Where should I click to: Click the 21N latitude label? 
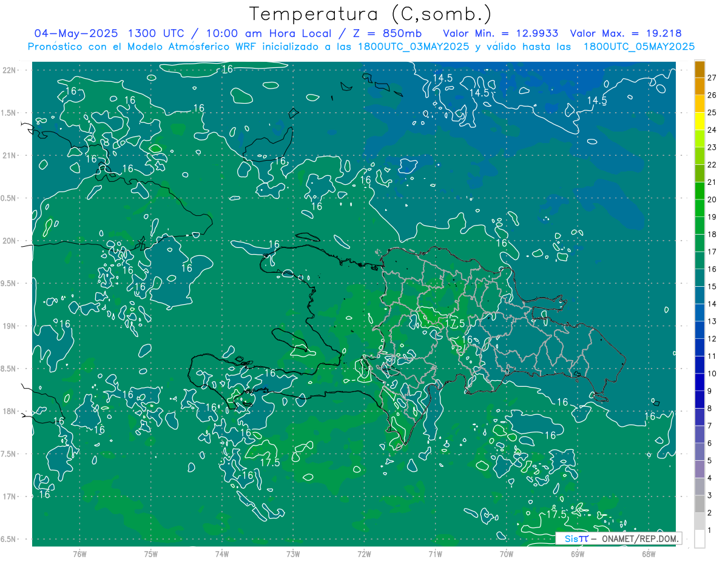pyautogui.click(x=10, y=156)
